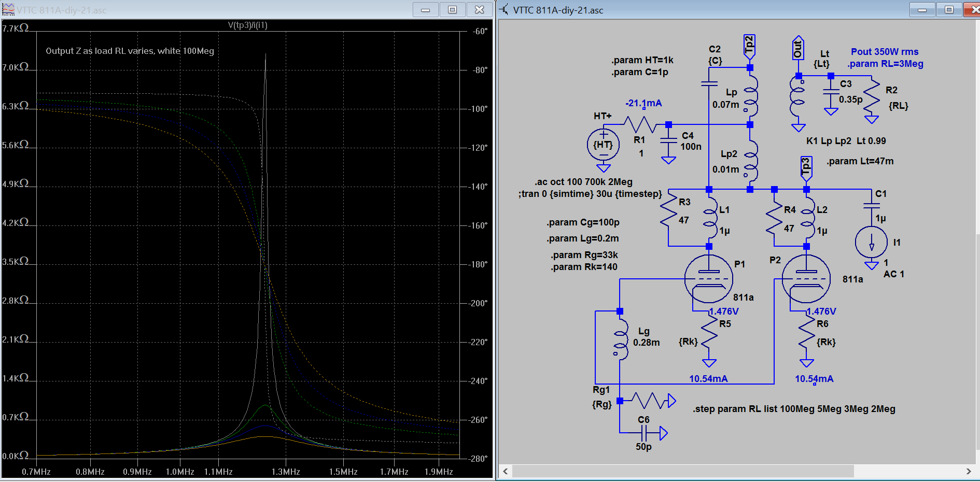Screen dimensions: 980x482
Task: Select capacitor C3 0.35p symbol
Action: point(831,92)
